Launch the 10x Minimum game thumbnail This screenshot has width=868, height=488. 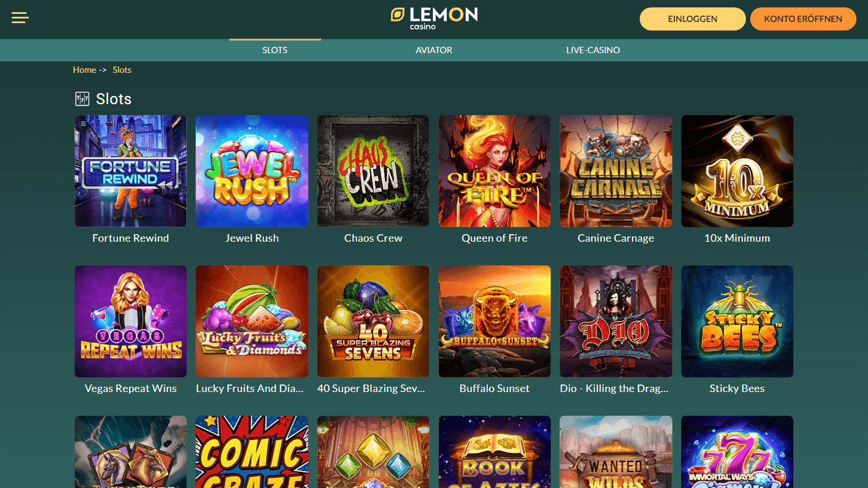(x=737, y=171)
